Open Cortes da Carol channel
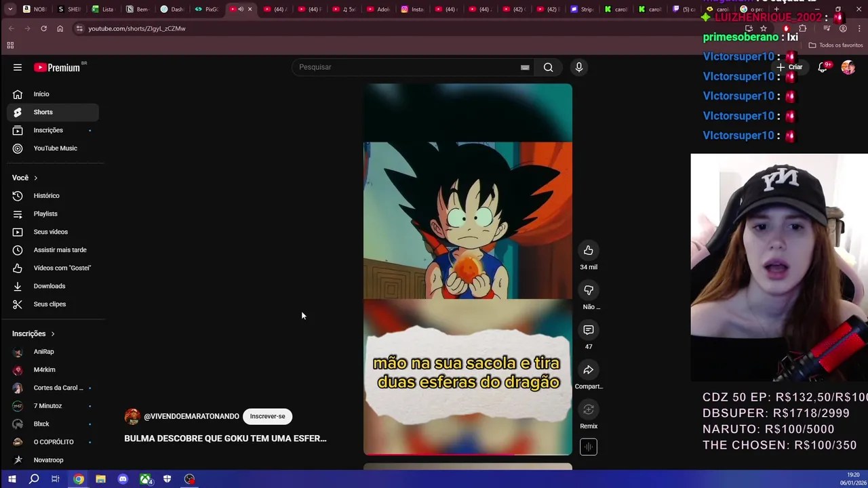The image size is (868, 488). (x=53, y=388)
